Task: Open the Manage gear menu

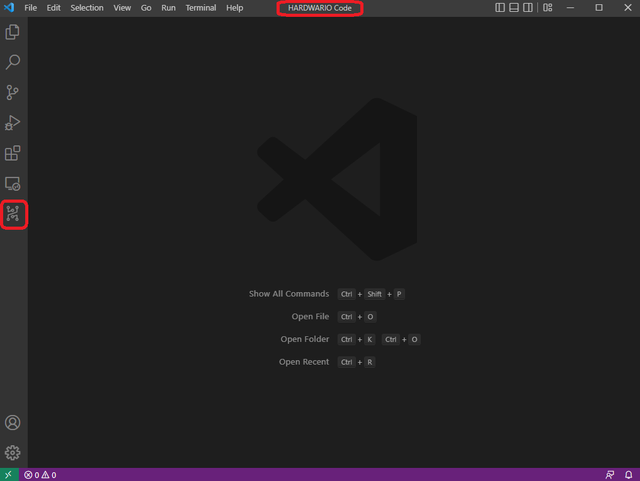Action: pyautogui.click(x=13, y=453)
